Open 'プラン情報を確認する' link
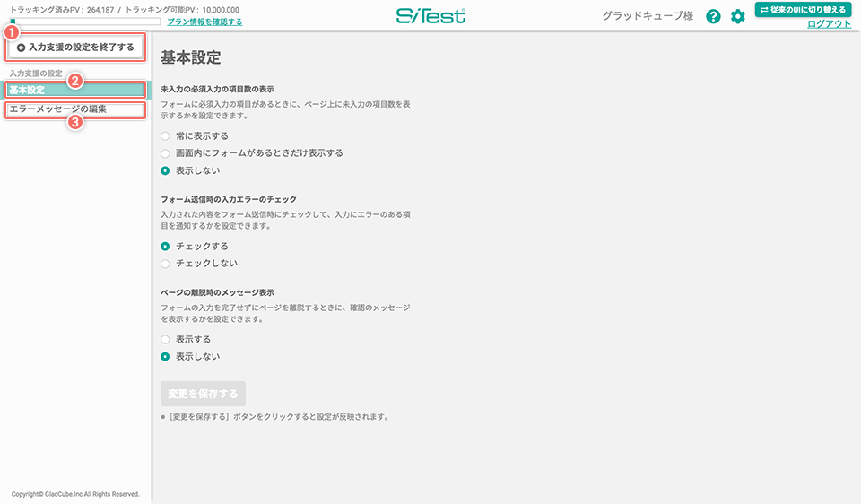The height and width of the screenshot is (504, 861). 204,22
